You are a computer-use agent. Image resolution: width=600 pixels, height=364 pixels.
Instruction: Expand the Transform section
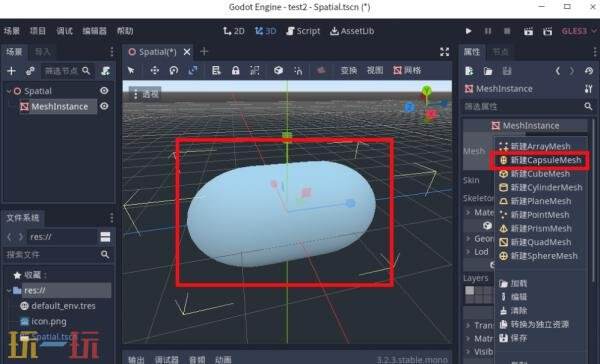click(x=468, y=325)
